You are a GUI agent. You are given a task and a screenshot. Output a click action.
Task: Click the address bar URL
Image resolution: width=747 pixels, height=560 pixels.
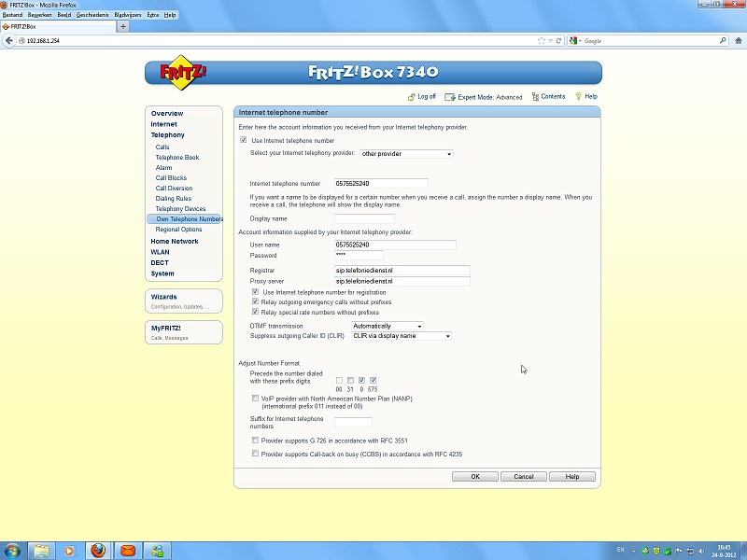43,41
